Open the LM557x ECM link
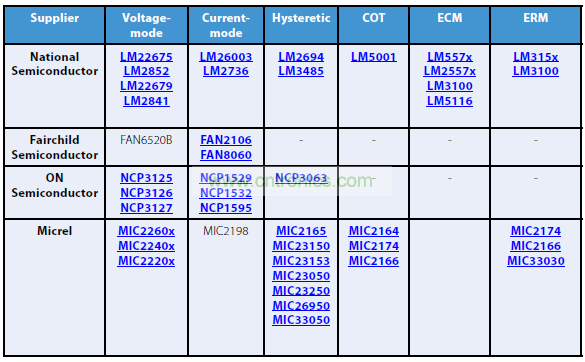Viewport: 585px width, 362px height. point(450,57)
